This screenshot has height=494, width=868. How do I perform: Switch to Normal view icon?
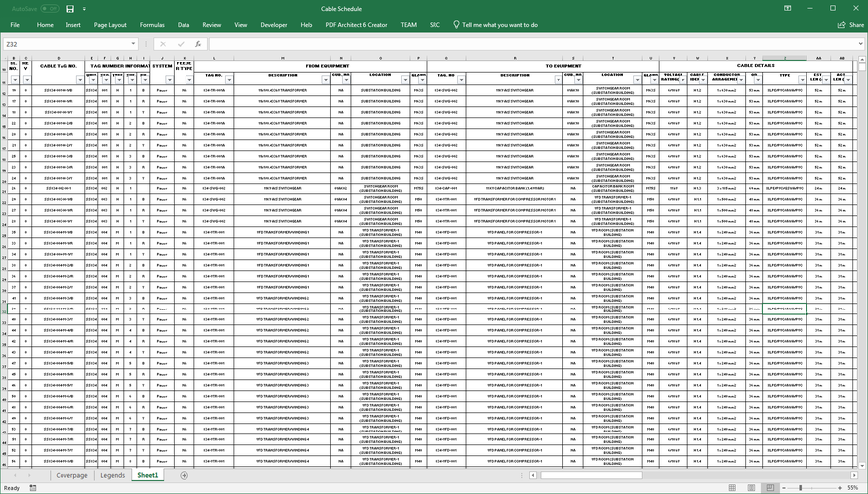pos(732,488)
